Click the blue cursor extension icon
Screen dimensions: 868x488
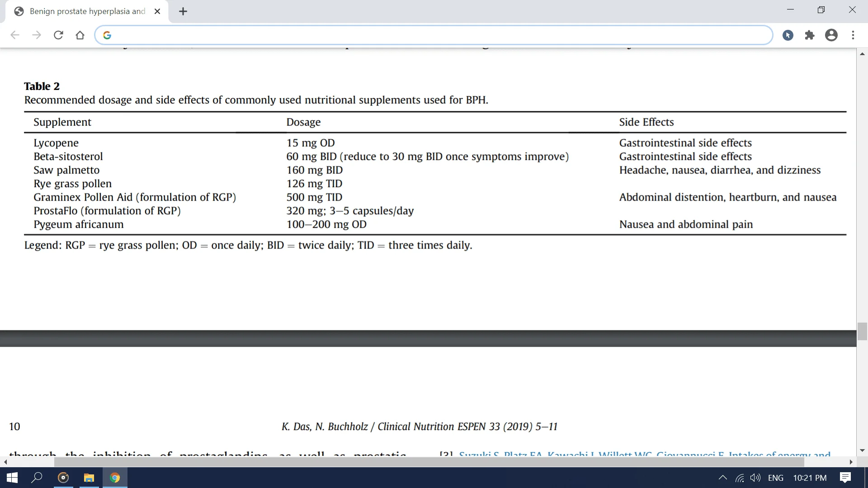788,35
